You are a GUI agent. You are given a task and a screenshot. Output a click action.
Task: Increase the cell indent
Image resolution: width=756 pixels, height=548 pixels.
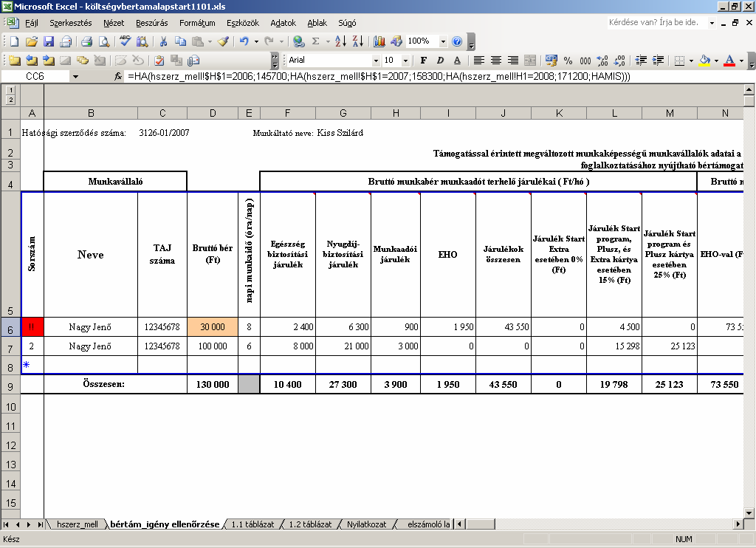pos(658,61)
